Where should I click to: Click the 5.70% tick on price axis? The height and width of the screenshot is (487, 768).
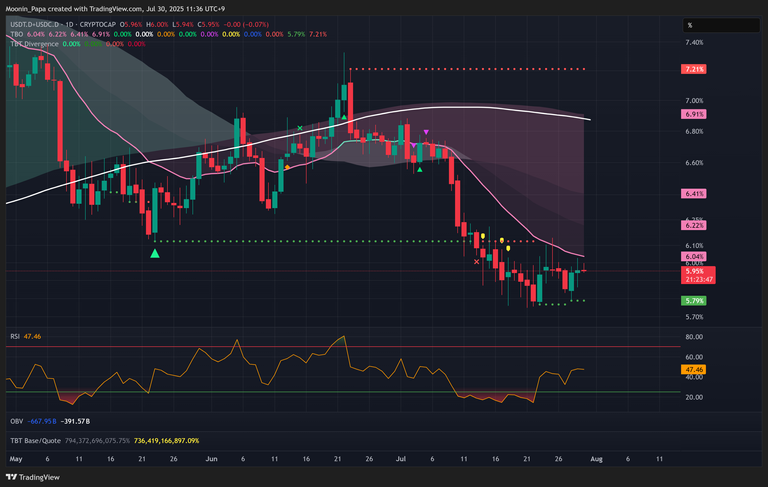(694, 317)
